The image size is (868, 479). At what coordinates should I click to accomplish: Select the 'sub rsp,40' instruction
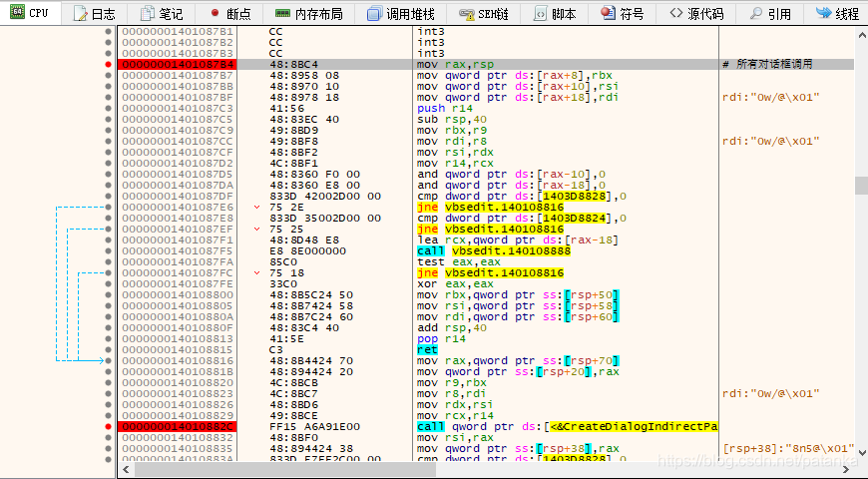click(x=452, y=119)
